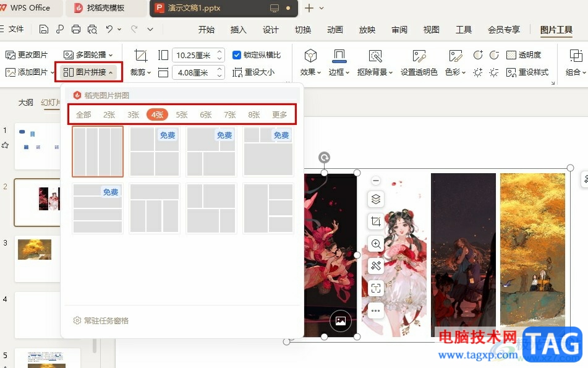
Task: Click the increase brightness sun icon
Action: [x=477, y=72]
